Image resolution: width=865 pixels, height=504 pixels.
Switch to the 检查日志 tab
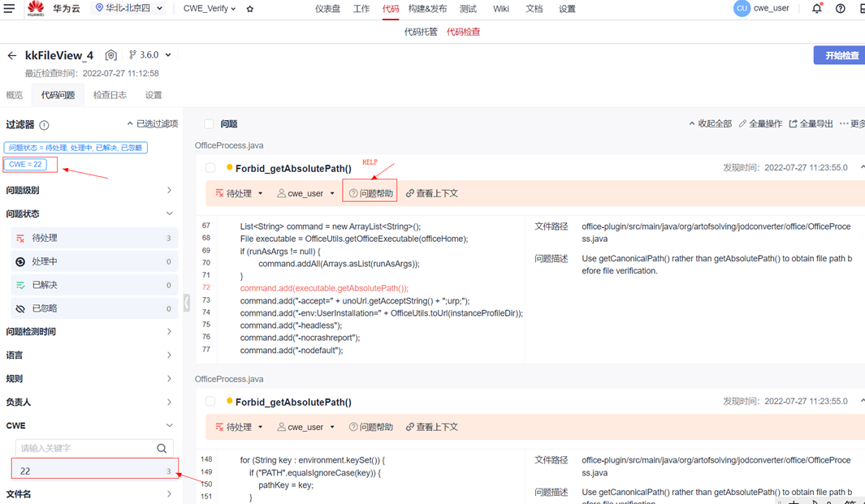[110, 95]
